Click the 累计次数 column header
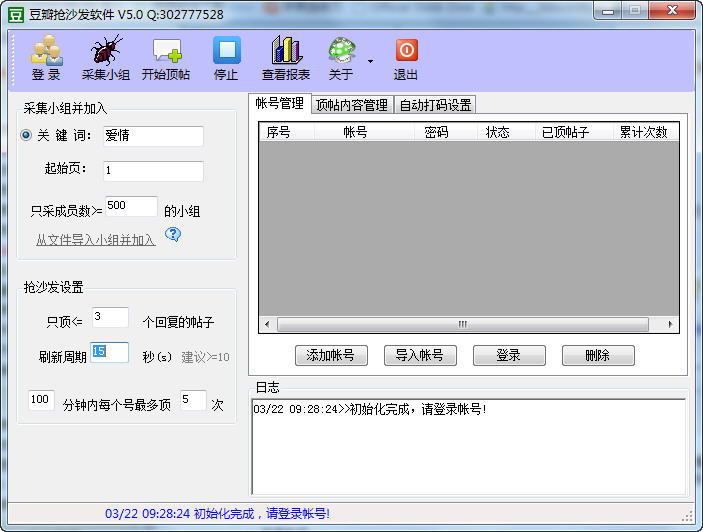Viewport: 703px width, 532px height. 646,132
